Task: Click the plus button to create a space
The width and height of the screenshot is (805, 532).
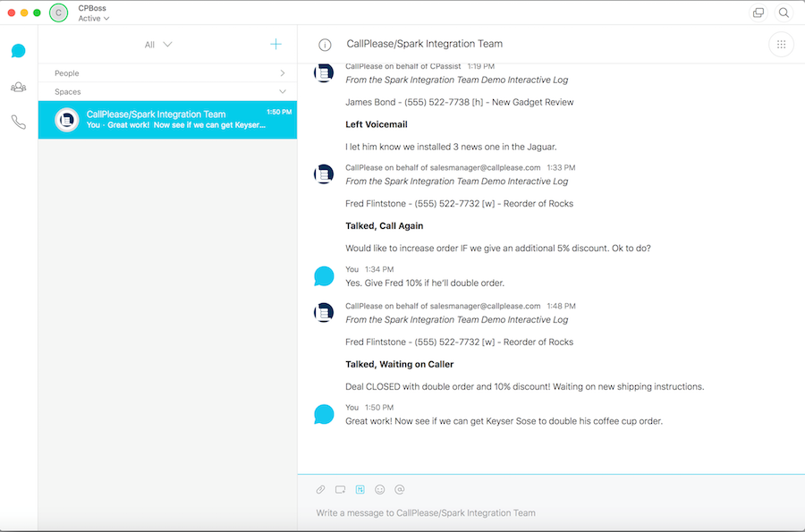Action: [275, 43]
